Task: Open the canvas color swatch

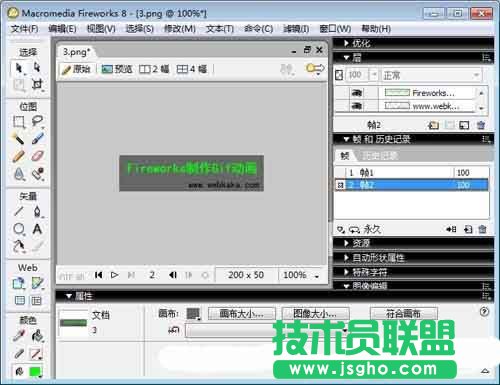Action: point(193,313)
